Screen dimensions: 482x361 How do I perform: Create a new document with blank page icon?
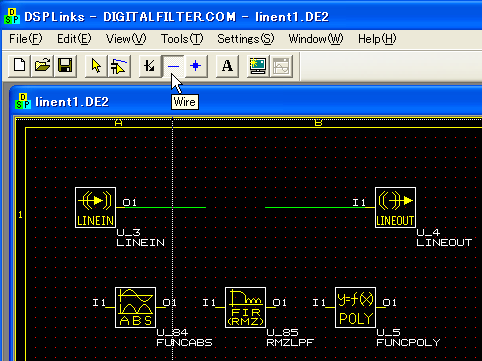click(19, 66)
